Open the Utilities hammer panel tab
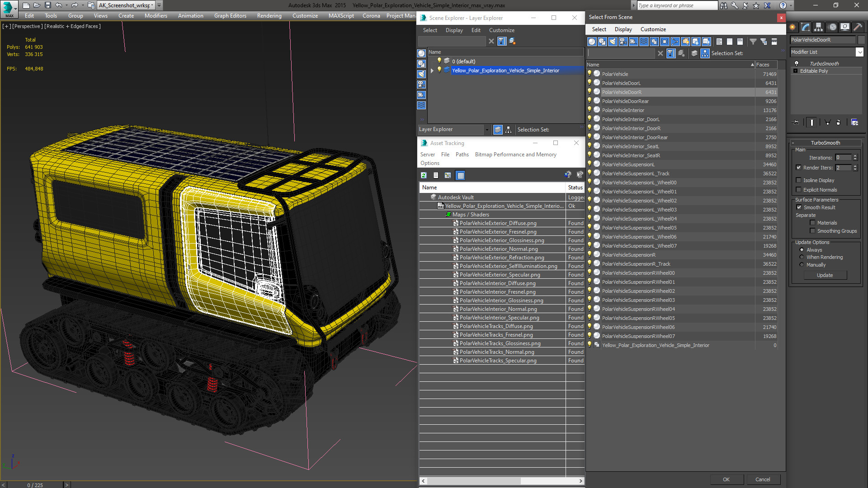Image resolution: width=868 pixels, height=488 pixels. tap(858, 27)
